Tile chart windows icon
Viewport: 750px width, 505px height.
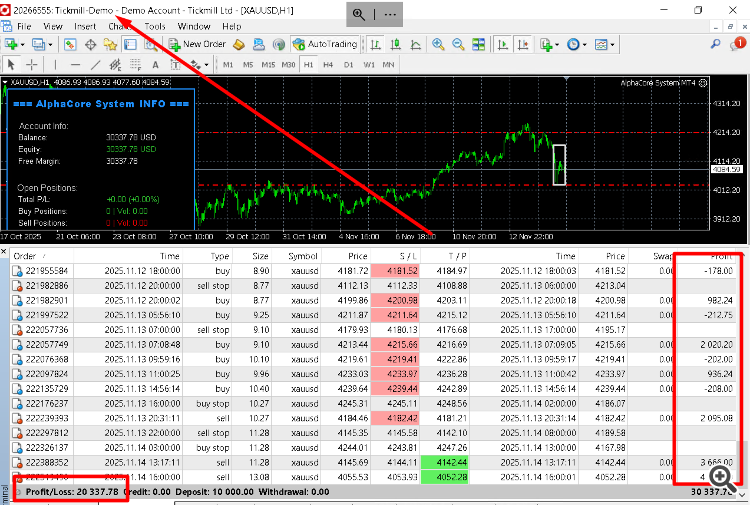[478, 44]
